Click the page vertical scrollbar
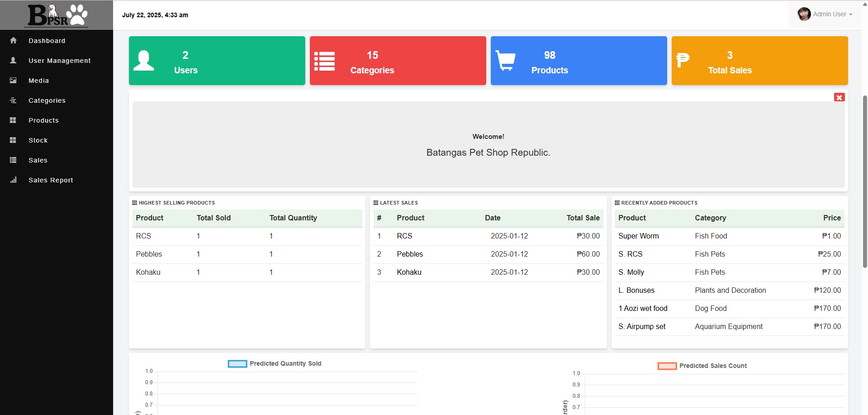This screenshot has height=415, width=868. [865, 181]
